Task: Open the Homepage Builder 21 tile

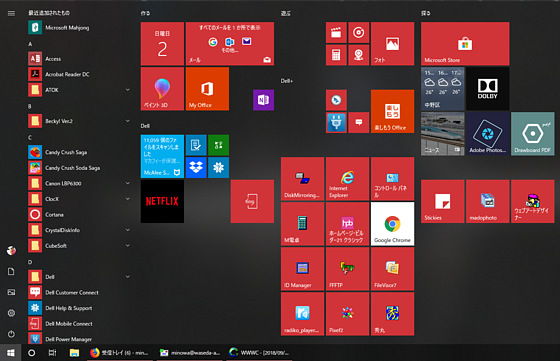Action: [x=347, y=224]
